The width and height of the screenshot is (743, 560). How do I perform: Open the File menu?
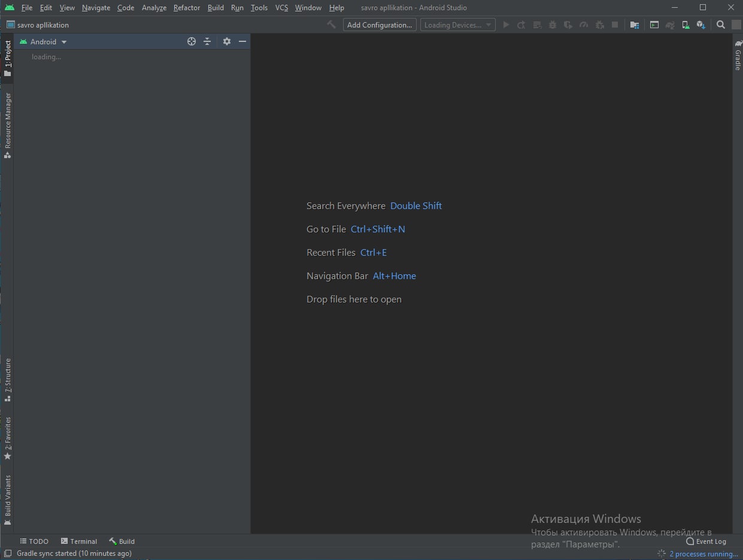[27, 8]
